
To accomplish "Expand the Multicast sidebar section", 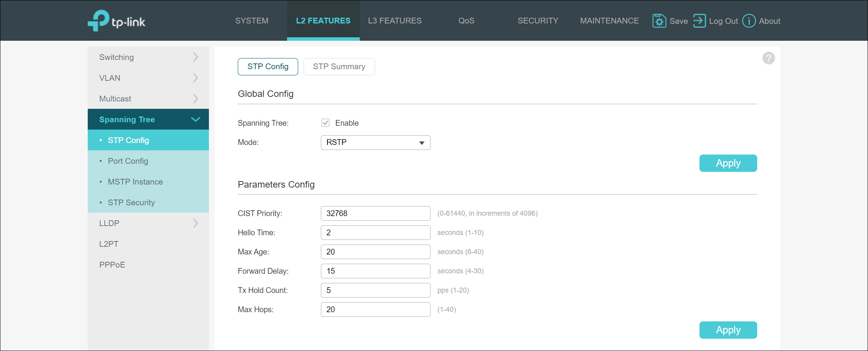I will click(x=148, y=99).
